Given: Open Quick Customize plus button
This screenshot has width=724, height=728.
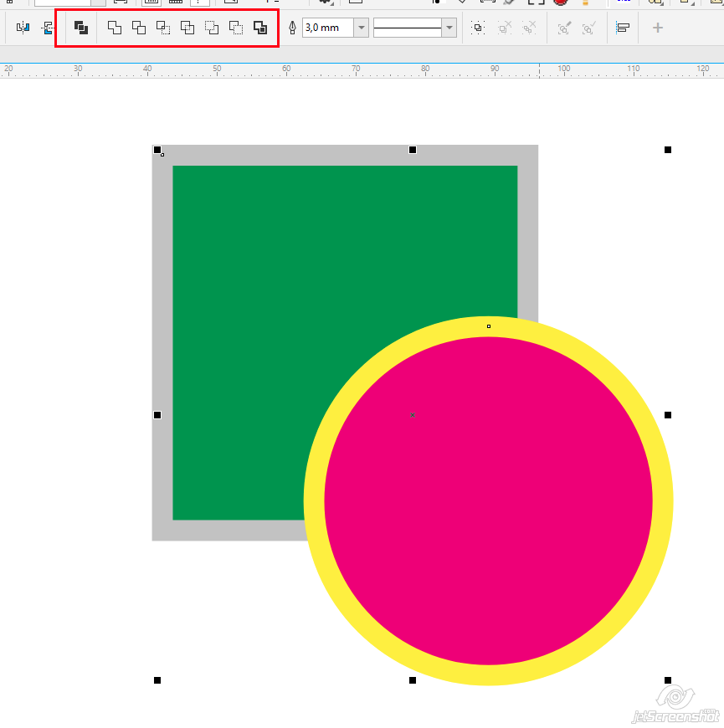Looking at the screenshot, I should (x=658, y=28).
